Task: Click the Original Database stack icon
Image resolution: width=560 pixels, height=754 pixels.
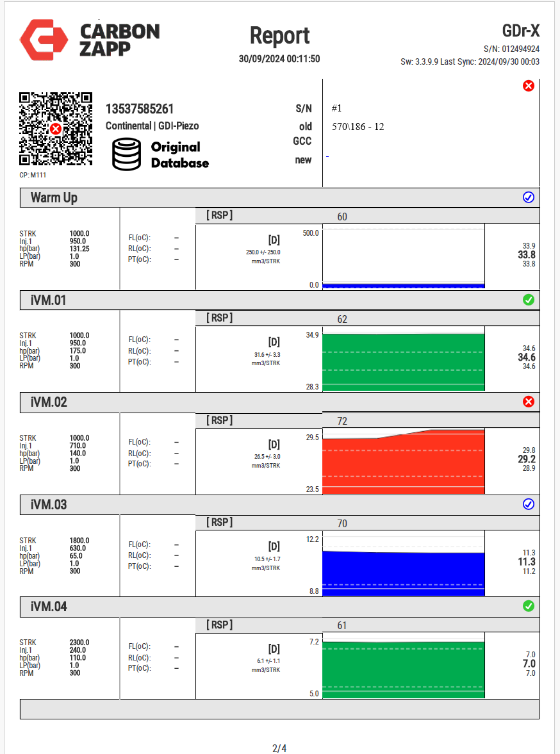Action: [x=126, y=154]
